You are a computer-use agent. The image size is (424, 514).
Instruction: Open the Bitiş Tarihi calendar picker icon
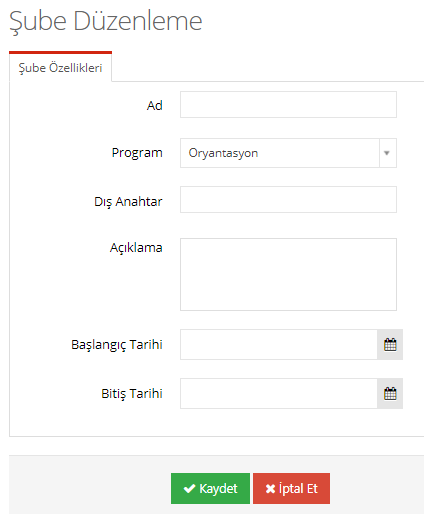(x=390, y=393)
